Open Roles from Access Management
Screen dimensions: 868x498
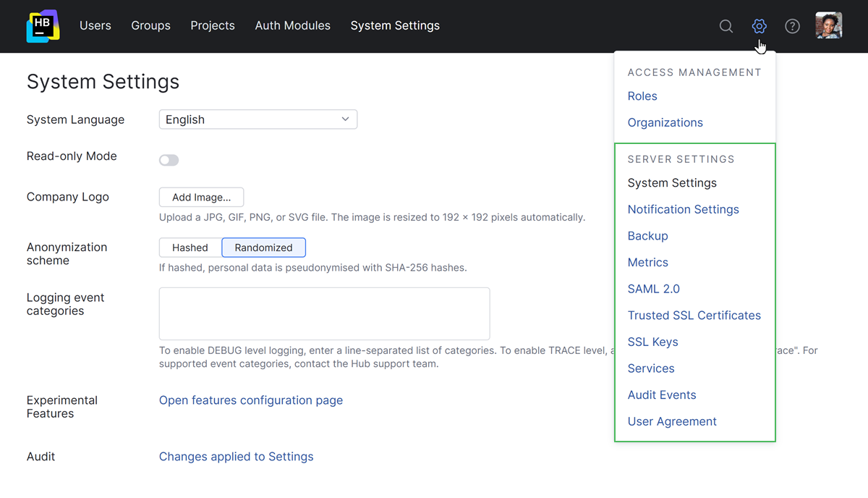(x=642, y=96)
